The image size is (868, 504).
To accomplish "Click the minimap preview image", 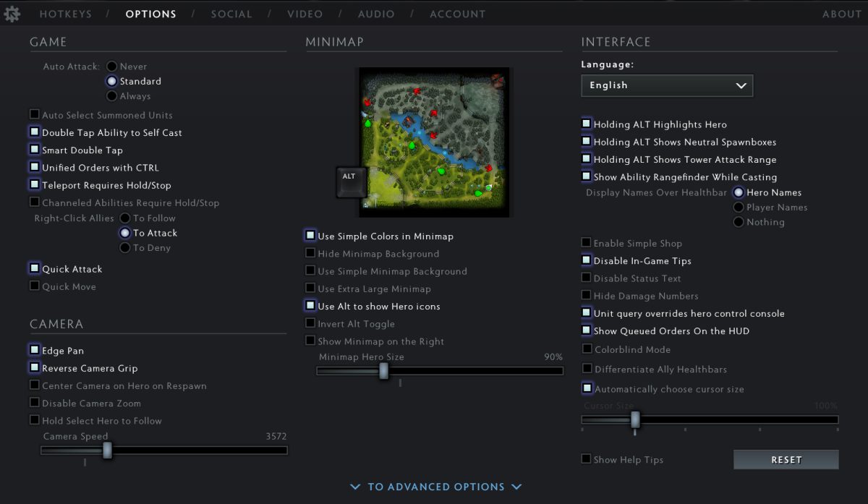I will (433, 142).
